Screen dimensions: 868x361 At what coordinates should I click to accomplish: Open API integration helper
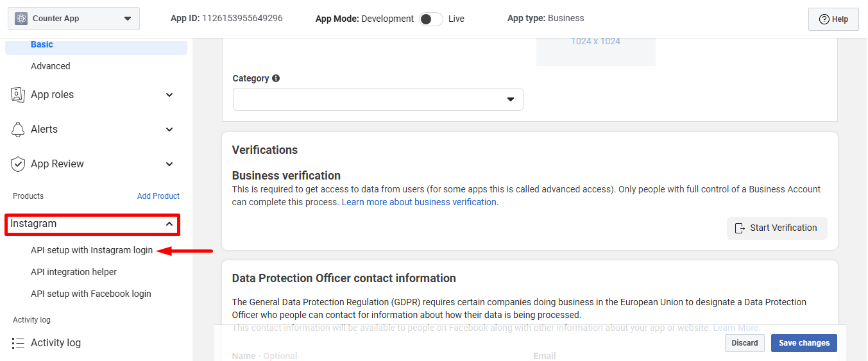(x=74, y=272)
